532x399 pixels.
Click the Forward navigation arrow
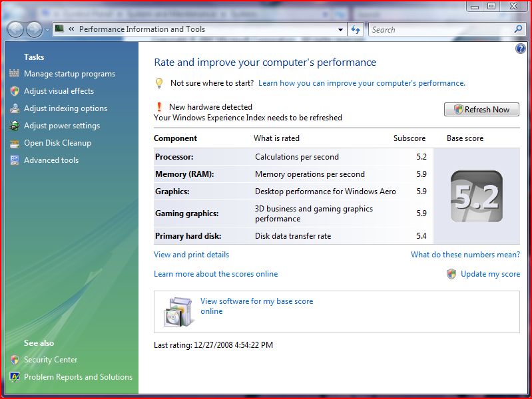point(34,29)
